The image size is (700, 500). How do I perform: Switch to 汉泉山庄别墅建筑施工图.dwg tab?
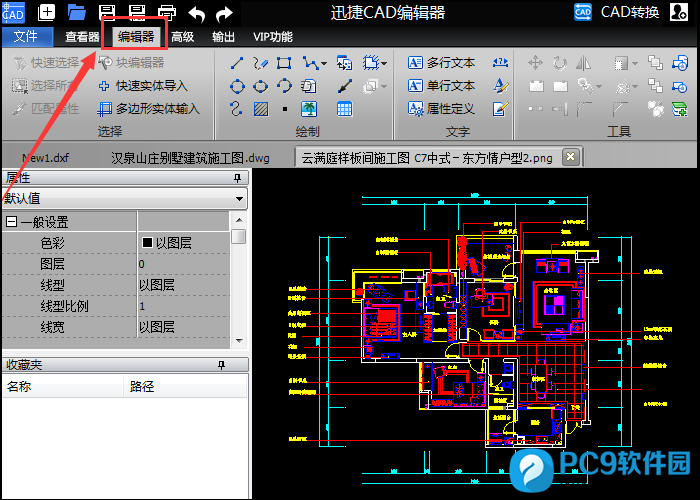coord(190,158)
